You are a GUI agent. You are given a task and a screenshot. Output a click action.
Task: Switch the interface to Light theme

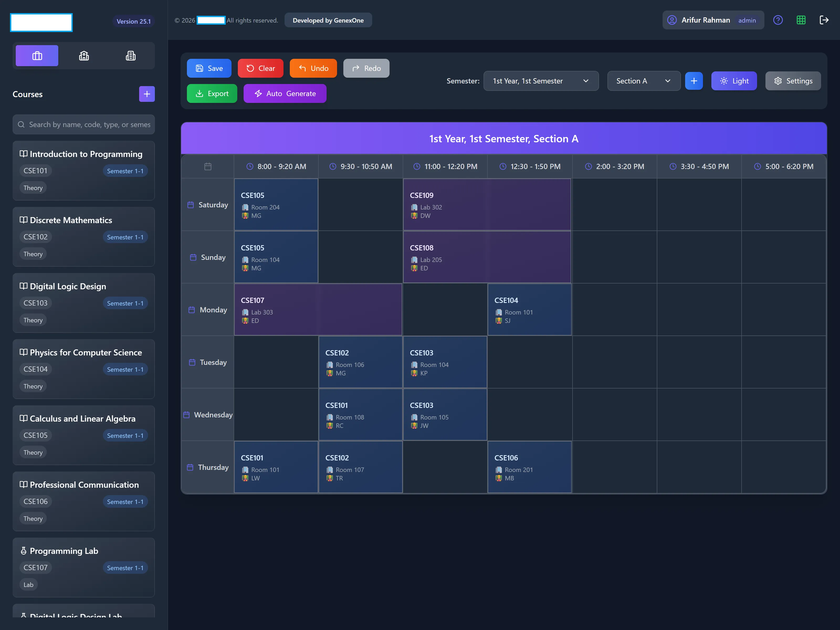[x=734, y=81]
